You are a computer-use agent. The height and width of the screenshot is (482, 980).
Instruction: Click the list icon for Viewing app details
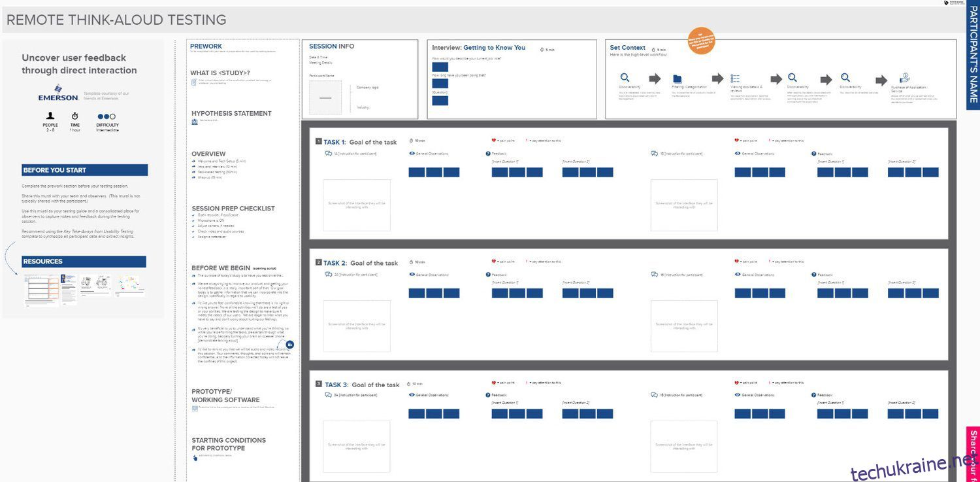(735, 78)
